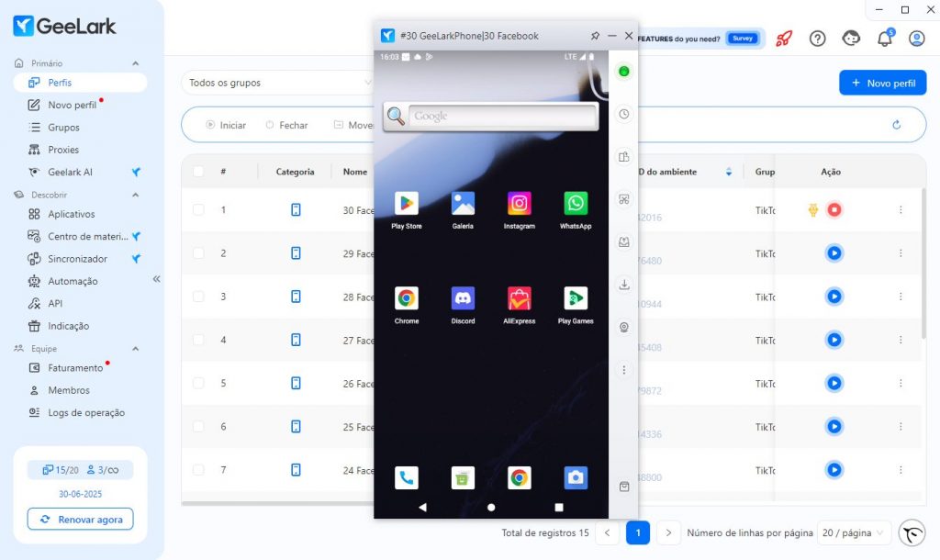Check the checkbox for row 5
This screenshot has width=940, height=560.
(198, 383)
